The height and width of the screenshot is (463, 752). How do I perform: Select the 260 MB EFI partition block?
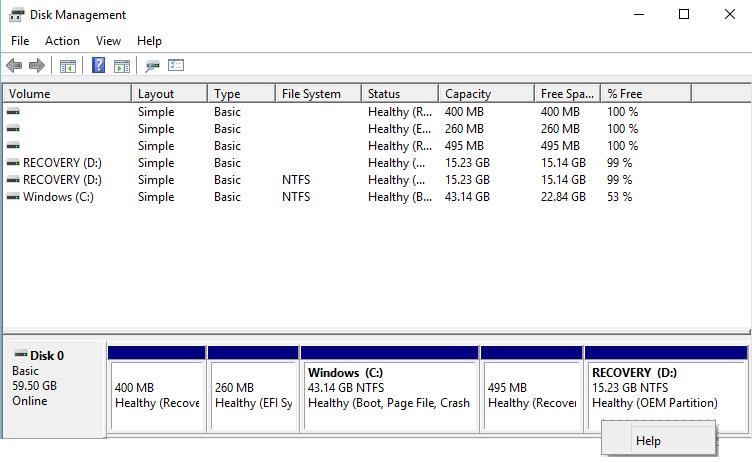(x=253, y=394)
